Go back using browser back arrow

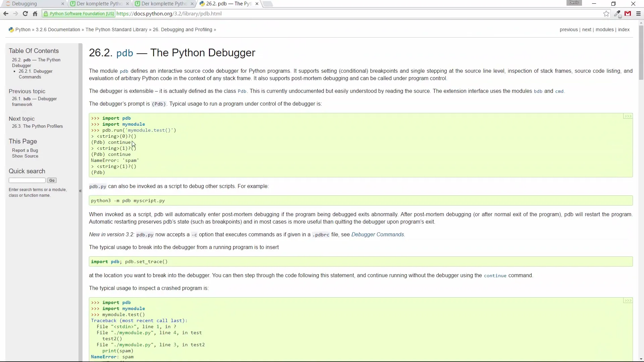click(x=6, y=14)
